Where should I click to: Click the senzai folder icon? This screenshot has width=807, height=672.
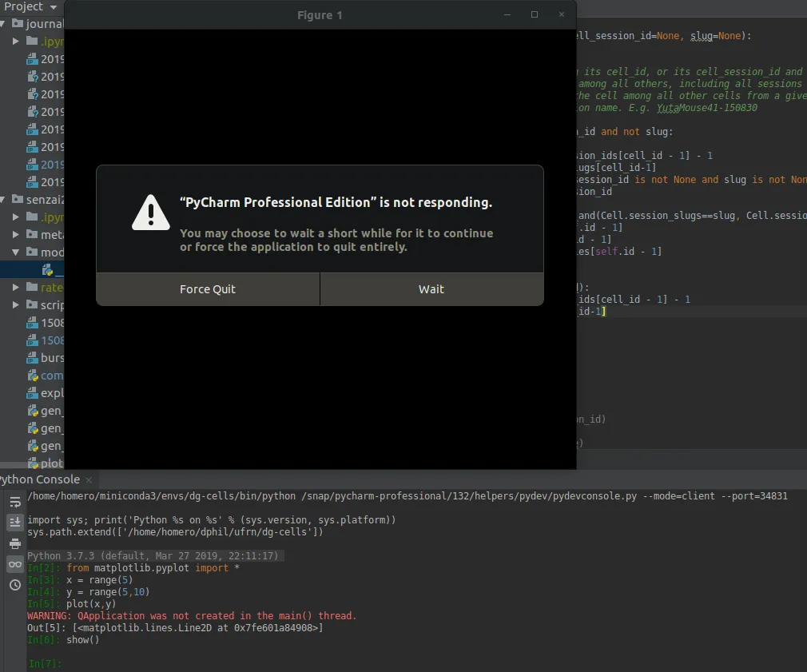click(18, 199)
